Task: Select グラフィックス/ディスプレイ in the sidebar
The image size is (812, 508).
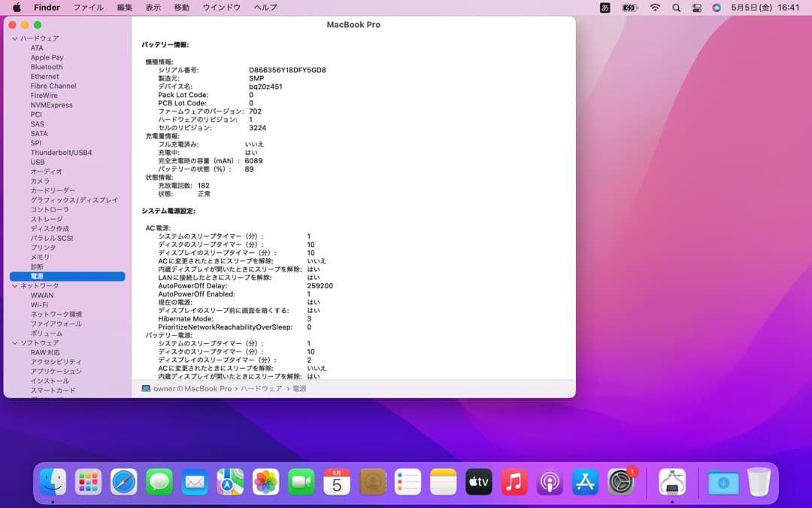Action: tap(74, 200)
